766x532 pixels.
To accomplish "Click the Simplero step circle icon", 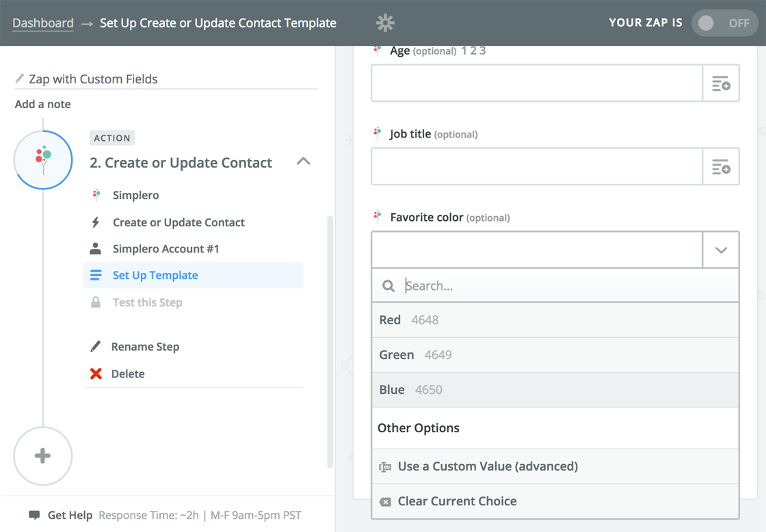I will click(x=43, y=160).
